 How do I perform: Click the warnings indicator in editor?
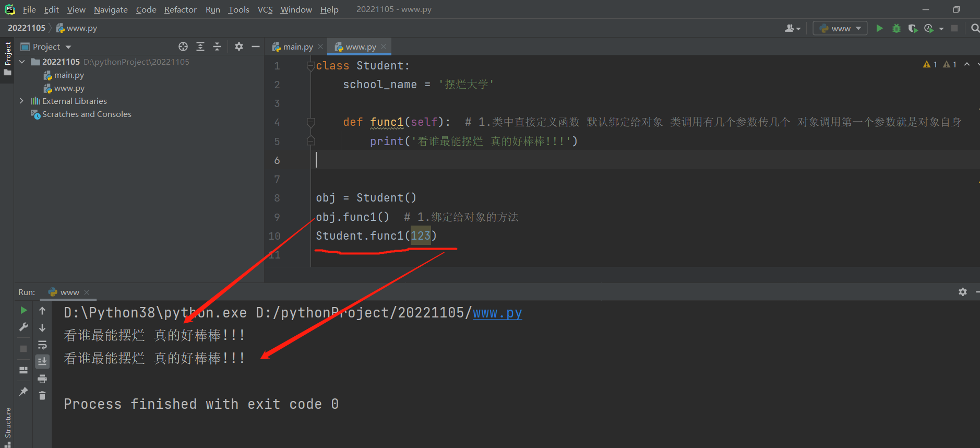(940, 64)
